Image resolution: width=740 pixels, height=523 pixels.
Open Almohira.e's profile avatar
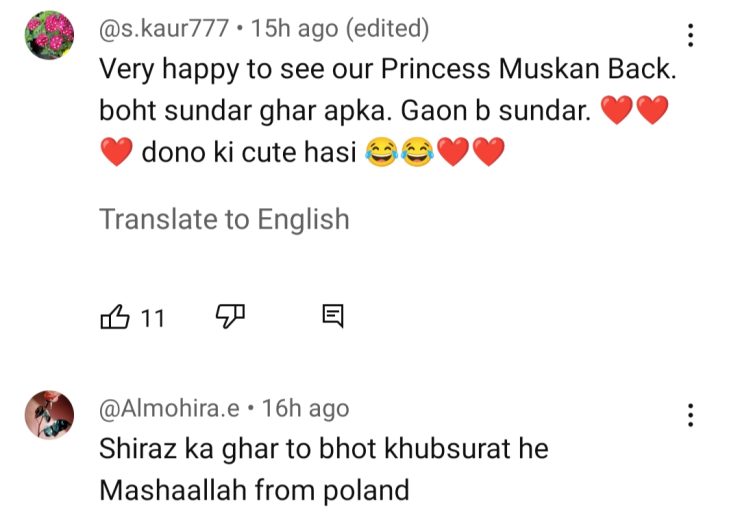pos(49,414)
